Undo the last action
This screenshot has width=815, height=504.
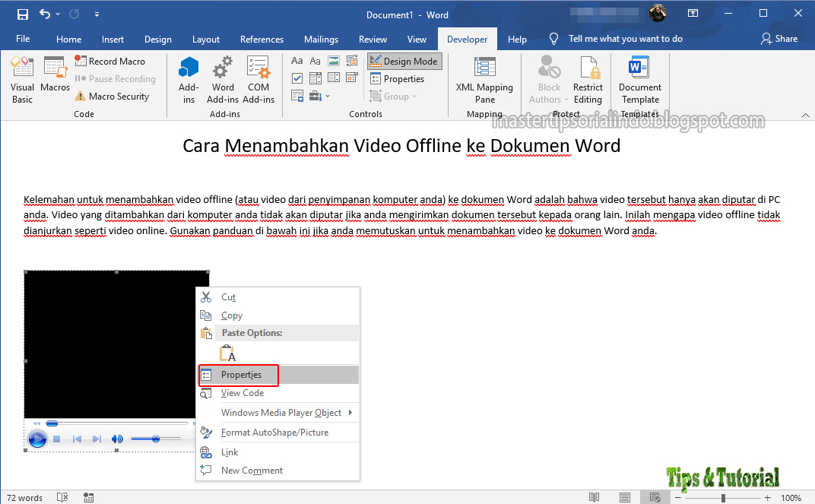click(x=45, y=14)
